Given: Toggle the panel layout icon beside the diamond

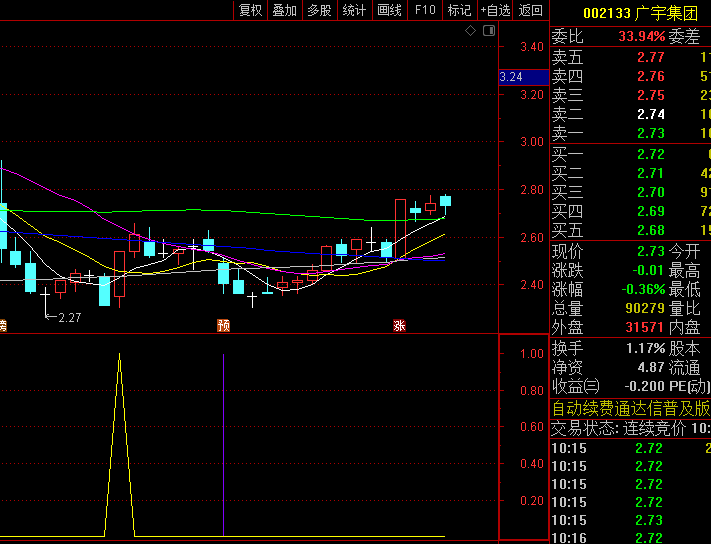Looking at the screenshot, I should pos(488,31).
